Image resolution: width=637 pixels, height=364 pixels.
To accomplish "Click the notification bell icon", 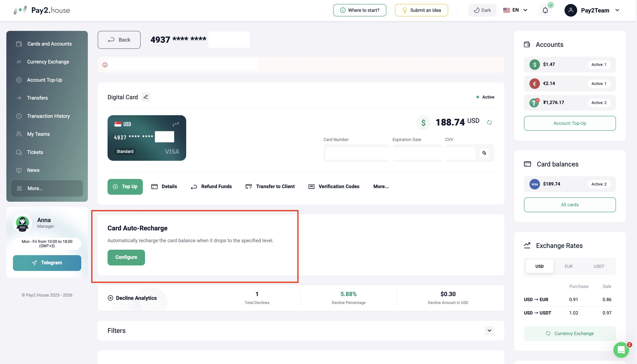I will [x=545, y=10].
